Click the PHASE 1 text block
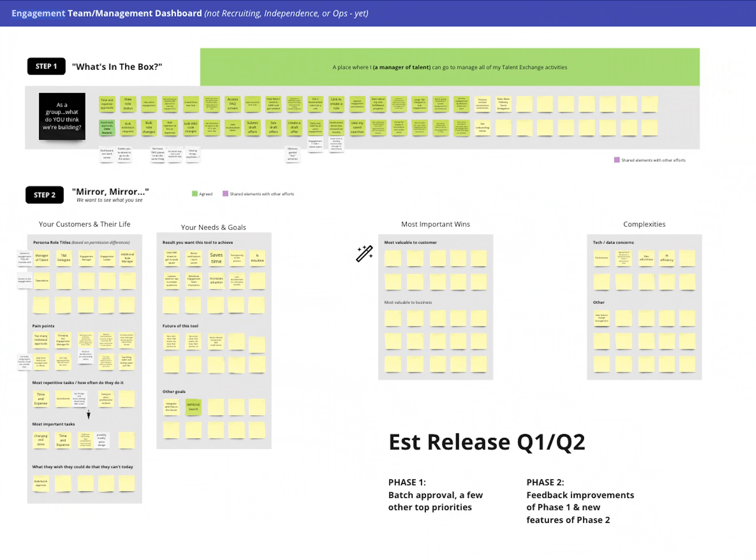756x560 pixels. (x=435, y=495)
